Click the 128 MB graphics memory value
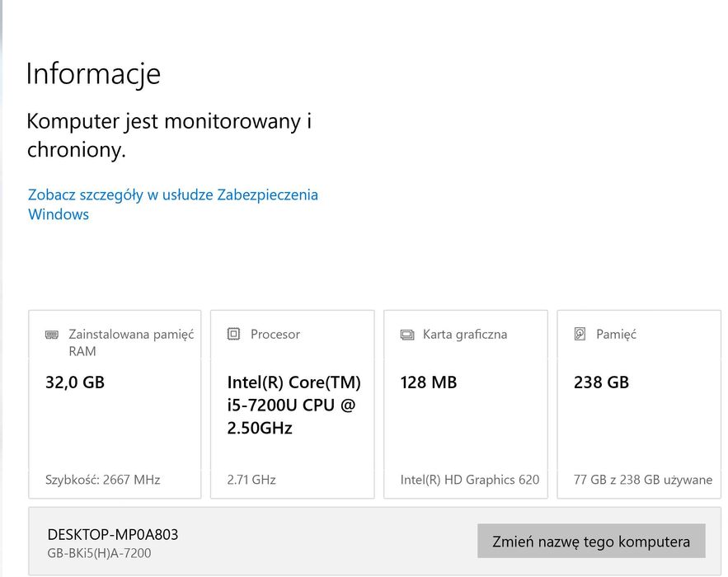This screenshot has width=728, height=577. click(428, 382)
